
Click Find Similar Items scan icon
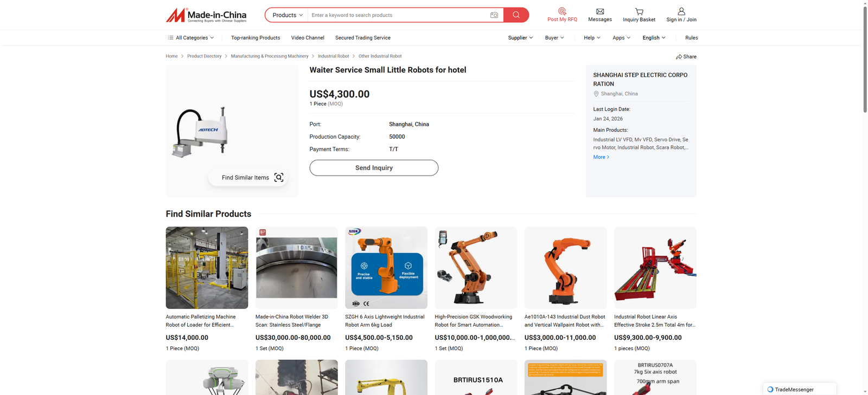[279, 178]
